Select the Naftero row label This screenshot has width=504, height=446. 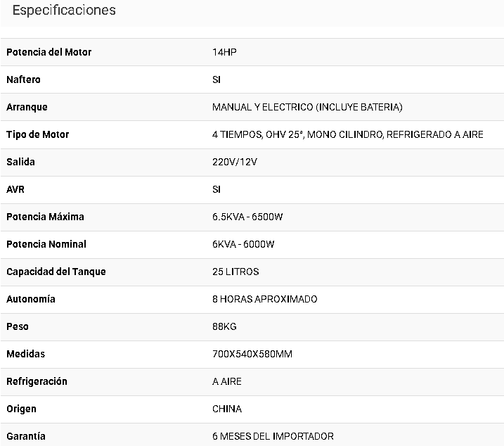click(x=23, y=79)
